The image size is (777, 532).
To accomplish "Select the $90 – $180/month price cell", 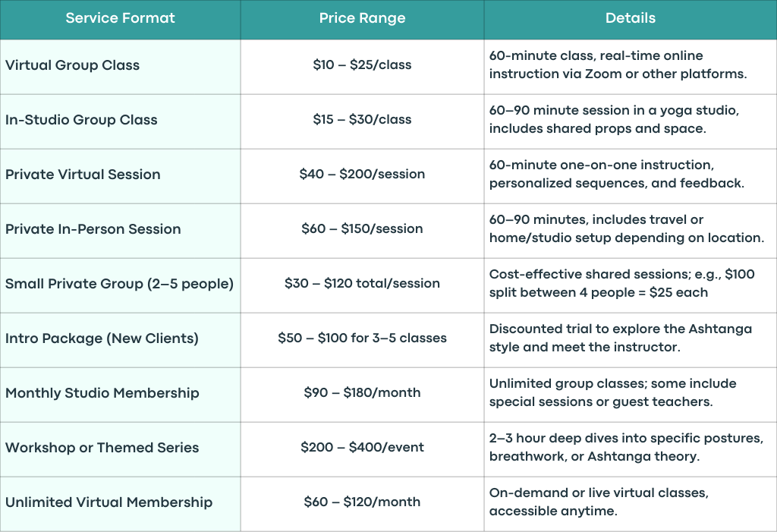I will pyautogui.click(x=362, y=392).
